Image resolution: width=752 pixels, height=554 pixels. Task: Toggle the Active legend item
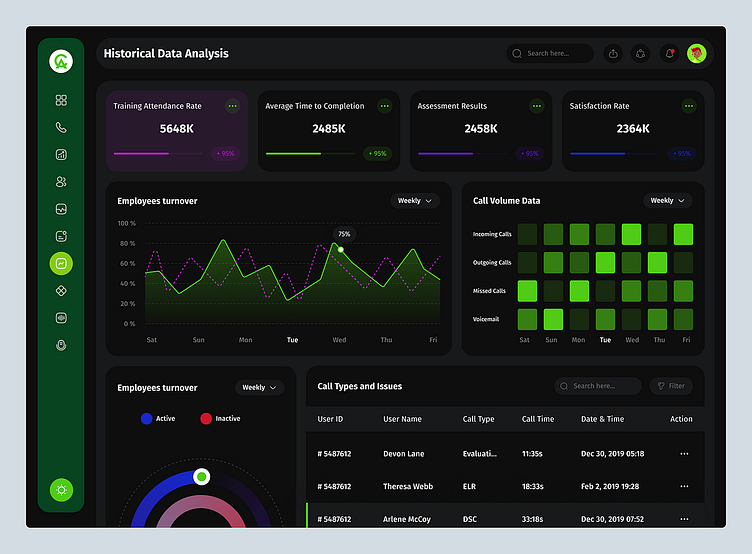point(158,418)
